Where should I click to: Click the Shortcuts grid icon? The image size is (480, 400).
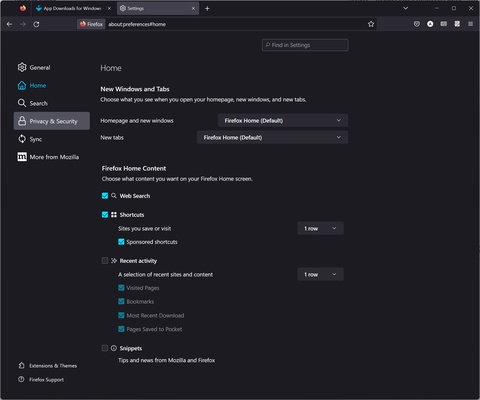pyautogui.click(x=114, y=215)
